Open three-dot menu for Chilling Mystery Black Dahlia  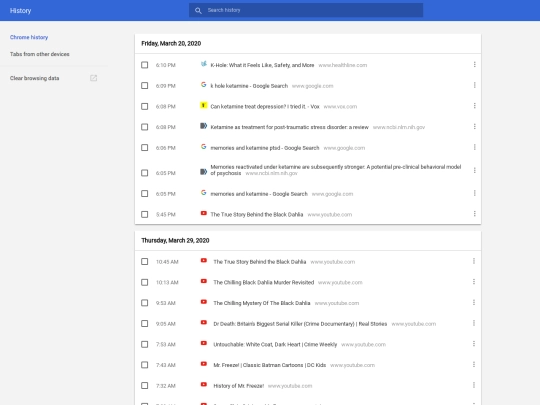[x=474, y=303]
